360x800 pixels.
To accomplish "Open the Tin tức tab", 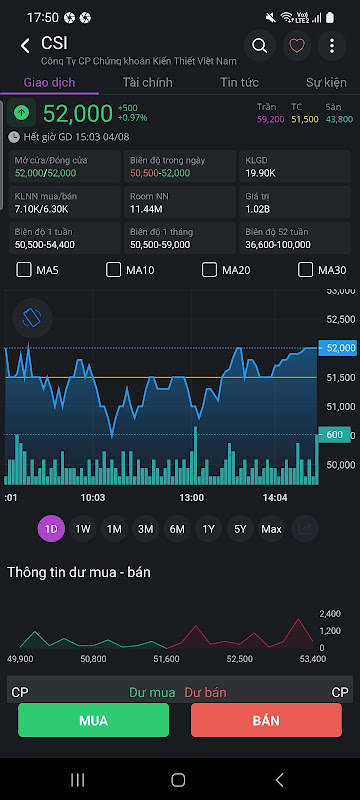I will pyautogui.click(x=239, y=83).
